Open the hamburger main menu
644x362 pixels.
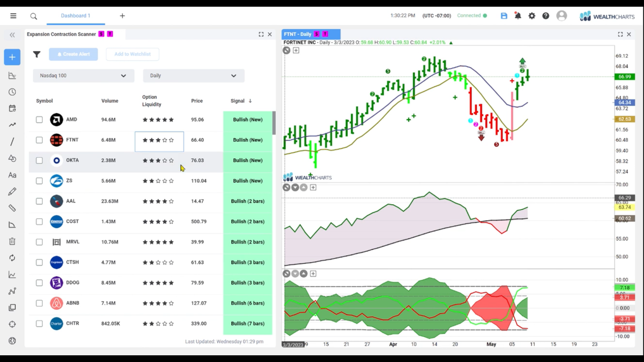13,16
